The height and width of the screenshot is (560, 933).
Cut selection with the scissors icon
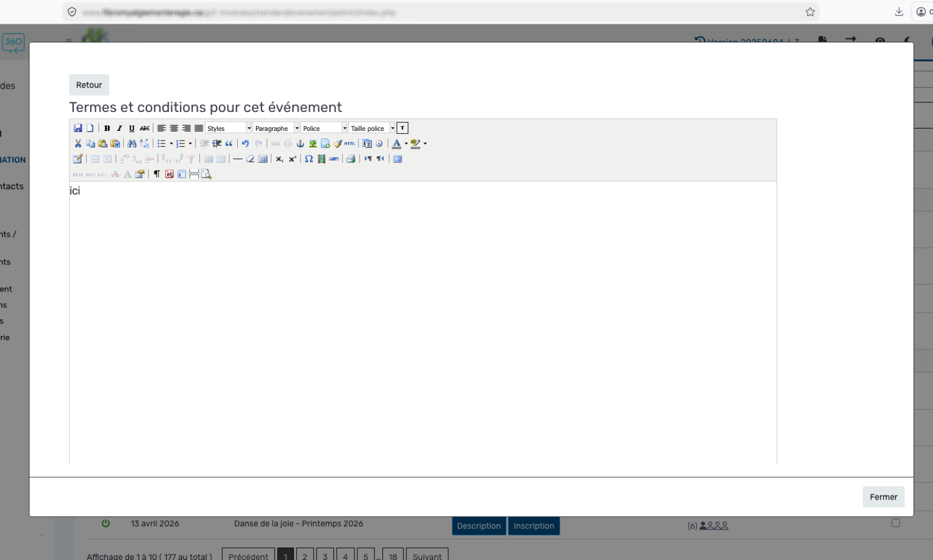click(x=78, y=143)
